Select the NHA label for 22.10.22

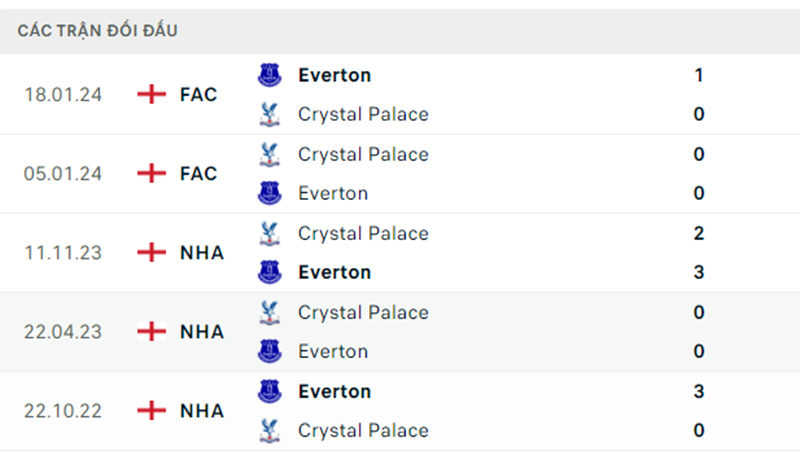point(202,411)
